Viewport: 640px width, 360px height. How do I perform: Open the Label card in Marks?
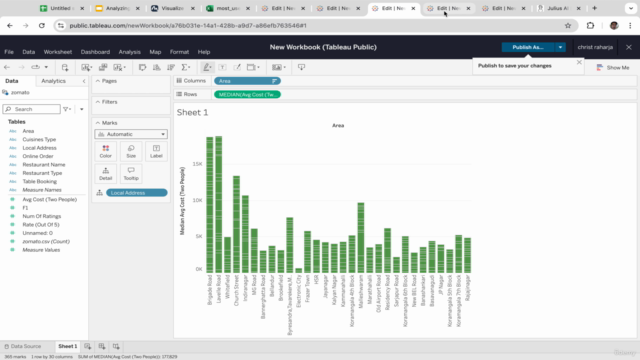point(156,151)
